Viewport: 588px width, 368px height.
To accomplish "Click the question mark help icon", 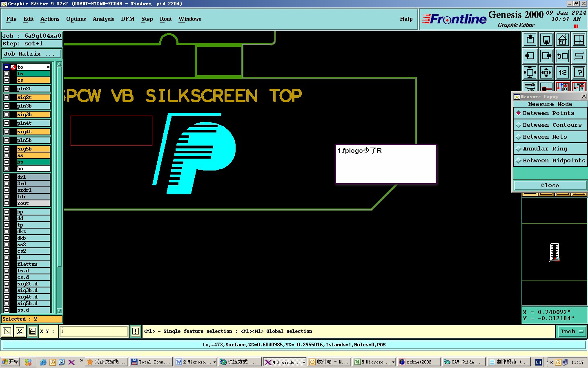I will coord(579,72).
